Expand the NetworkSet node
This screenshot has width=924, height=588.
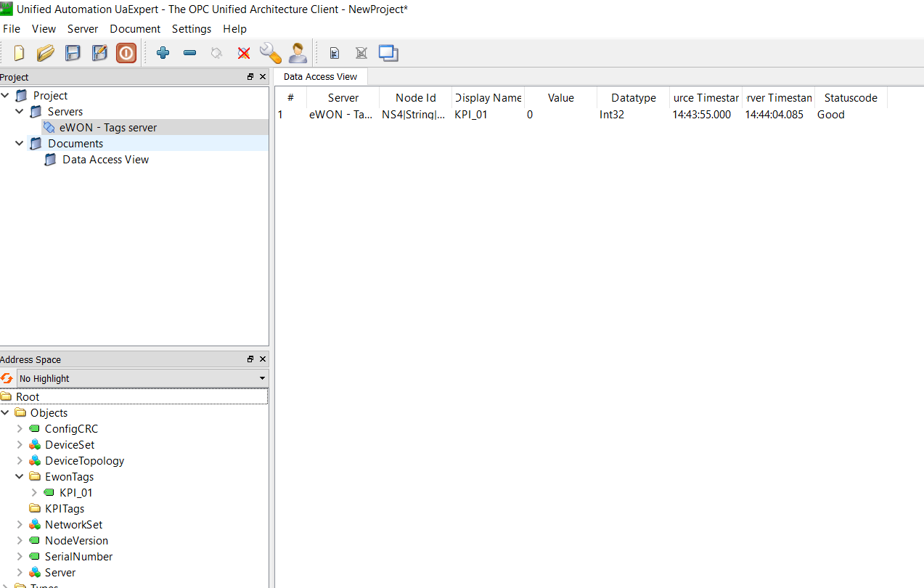coord(20,524)
